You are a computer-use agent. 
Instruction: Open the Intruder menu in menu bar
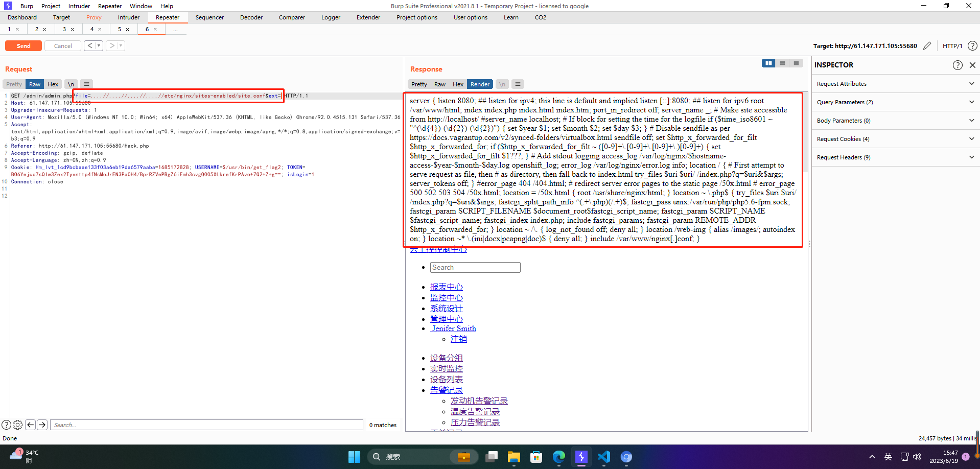79,6
